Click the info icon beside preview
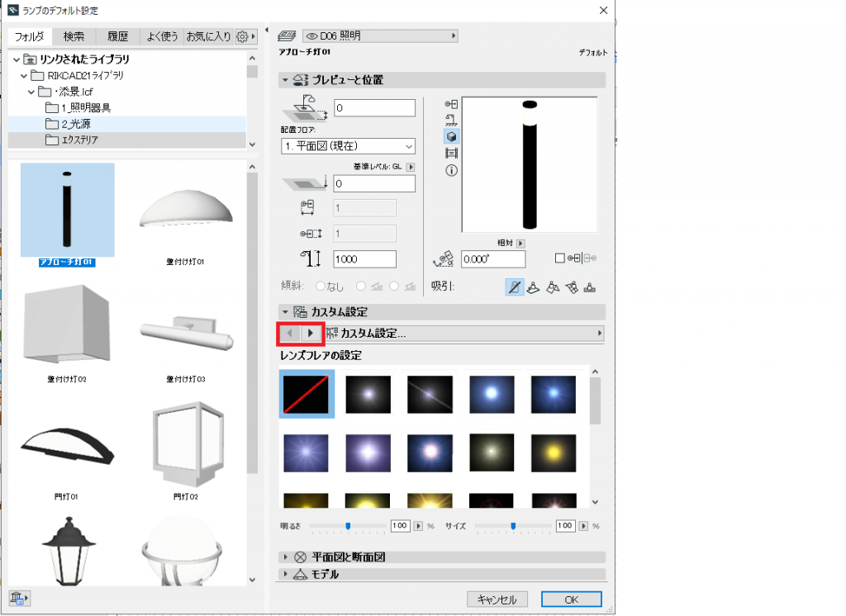The width and height of the screenshot is (846, 616). click(452, 170)
